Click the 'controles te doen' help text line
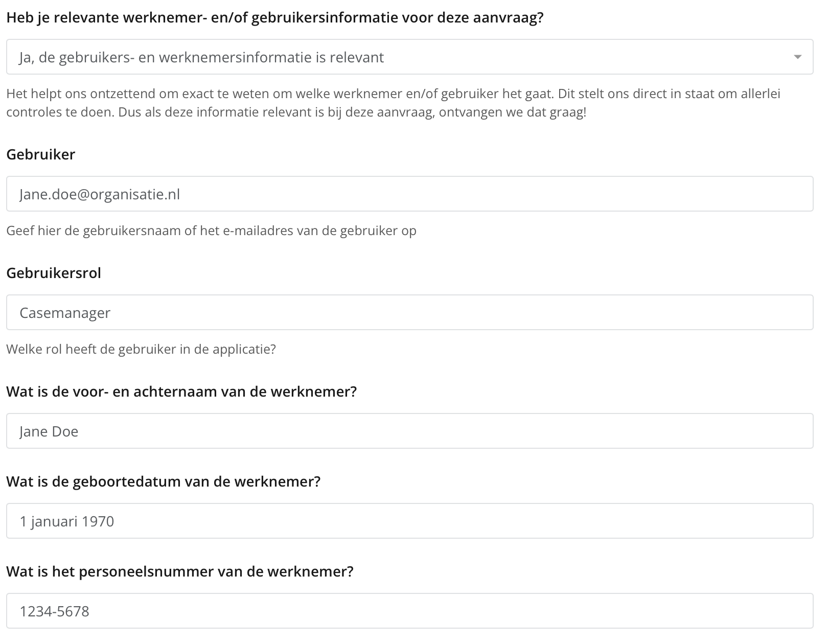Screen dimensions: 828x644 tap(296, 112)
